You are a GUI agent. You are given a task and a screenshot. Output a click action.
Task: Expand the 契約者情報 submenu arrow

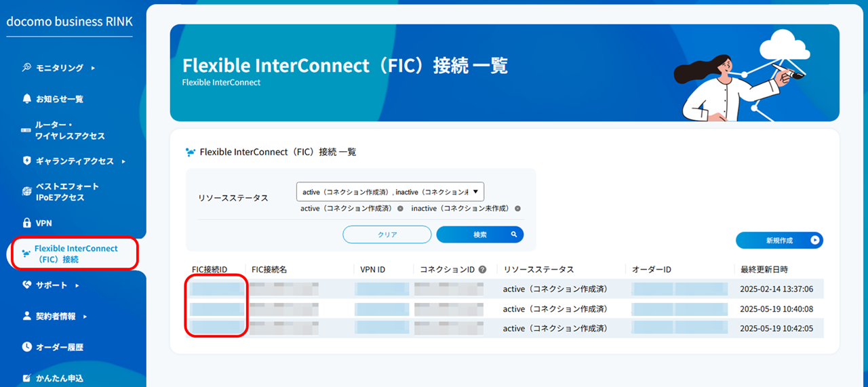(x=85, y=317)
